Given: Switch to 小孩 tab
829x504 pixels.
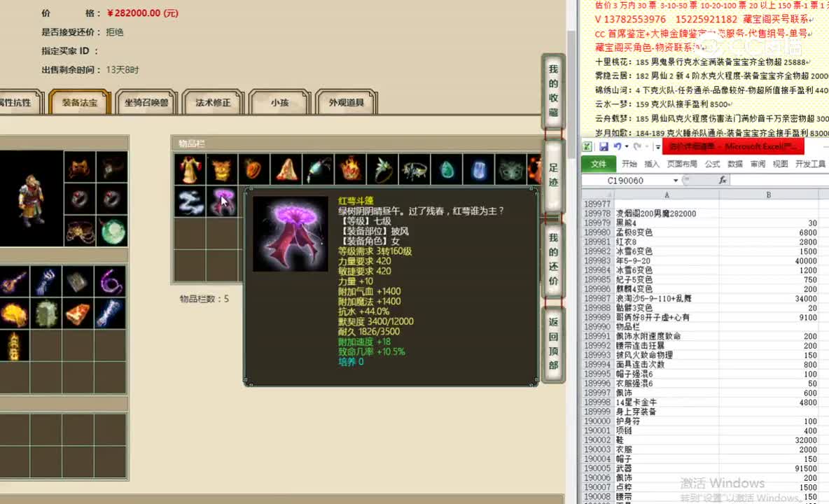Looking at the screenshot, I should coord(279,102).
